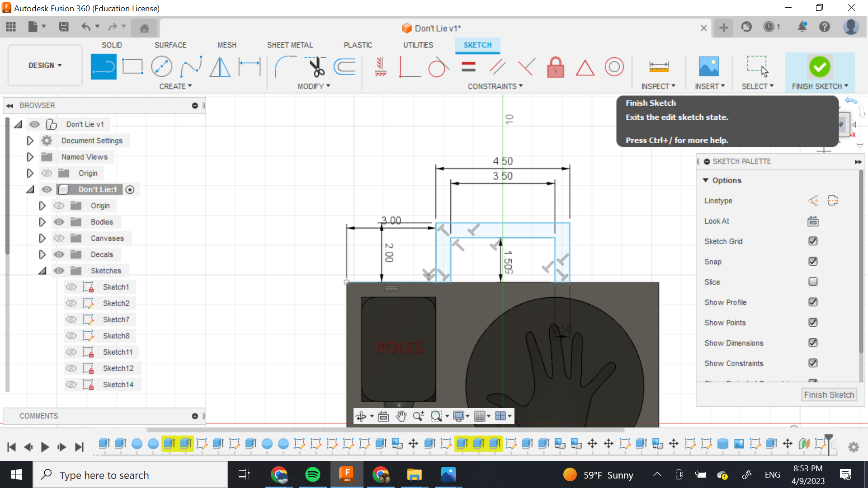Image resolution: width=868 pixels, height=488 pixels.
Task: Switch to the SOLID tab
Action: (x=112, y=45)
